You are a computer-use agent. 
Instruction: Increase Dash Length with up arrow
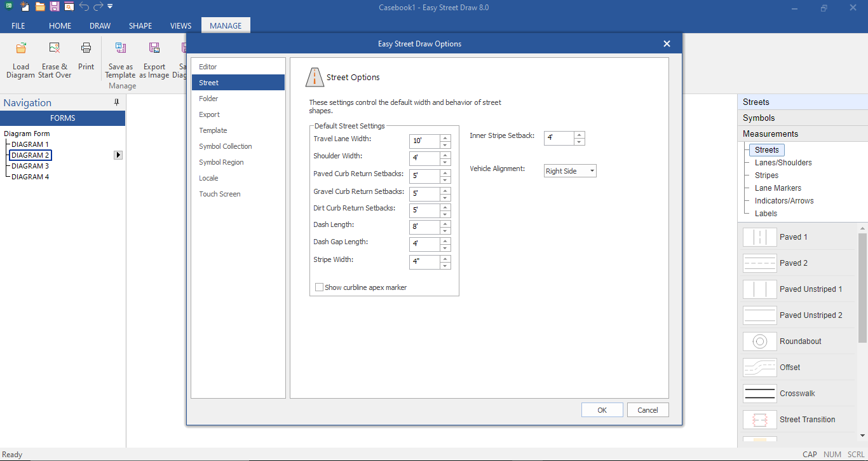(445, 224)
